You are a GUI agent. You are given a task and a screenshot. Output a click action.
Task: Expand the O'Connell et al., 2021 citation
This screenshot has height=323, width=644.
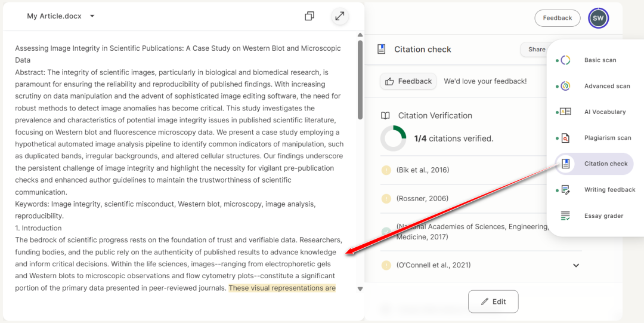[x=575, y=265]
